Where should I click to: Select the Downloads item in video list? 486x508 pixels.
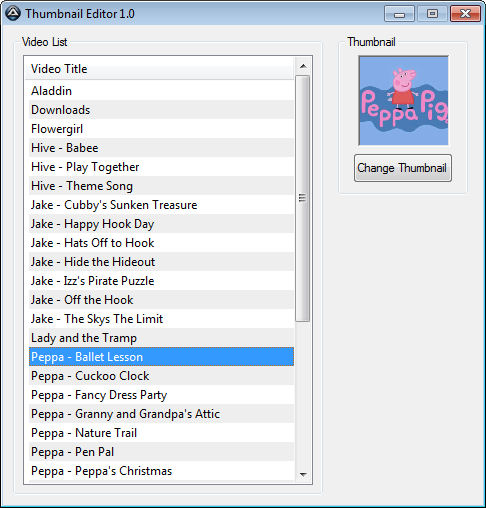tap(161, 110)
